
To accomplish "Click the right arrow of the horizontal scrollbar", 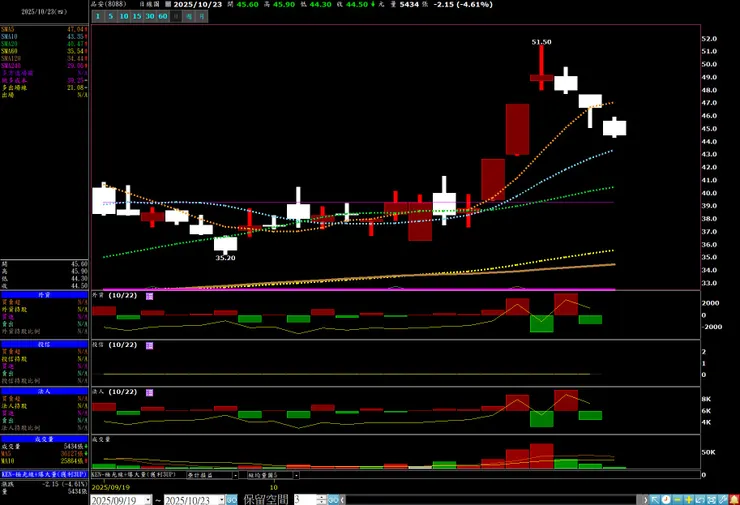I will pos(645,500).
